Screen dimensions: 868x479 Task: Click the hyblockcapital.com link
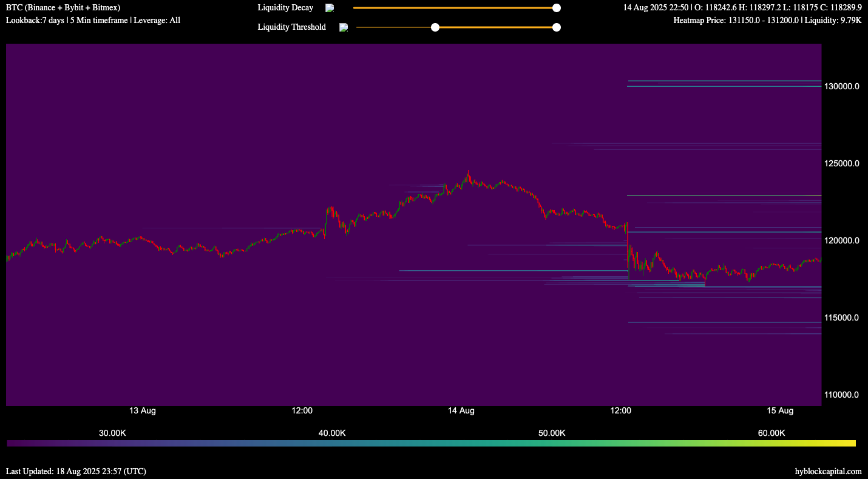[x=828, y=471]
